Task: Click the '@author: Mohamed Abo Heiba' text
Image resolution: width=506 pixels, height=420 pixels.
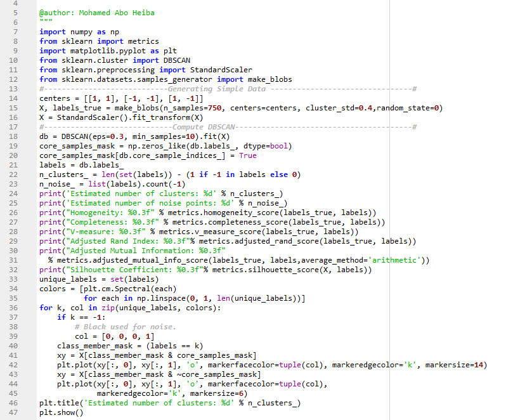Action: (97, 13)
